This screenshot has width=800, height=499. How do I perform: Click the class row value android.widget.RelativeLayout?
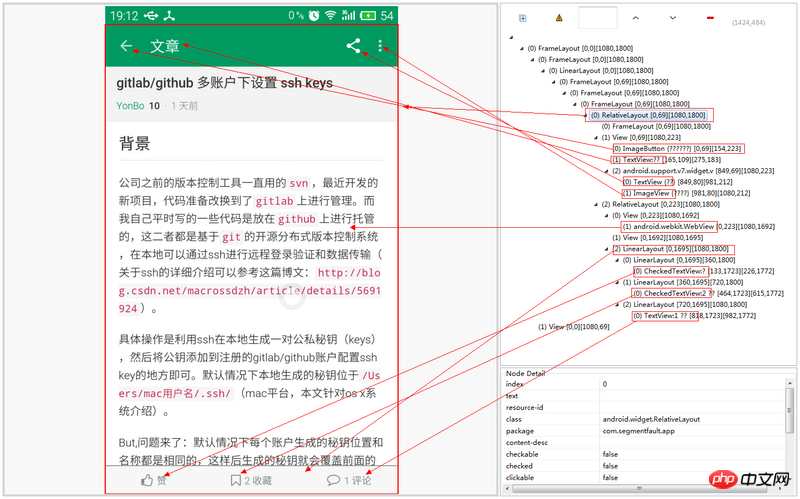651,419
